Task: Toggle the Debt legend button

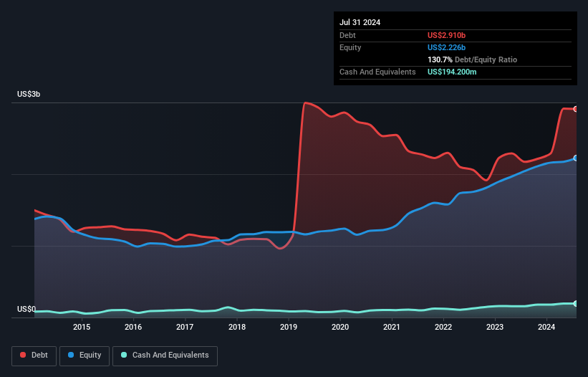Action: click(x=34, y=355)
